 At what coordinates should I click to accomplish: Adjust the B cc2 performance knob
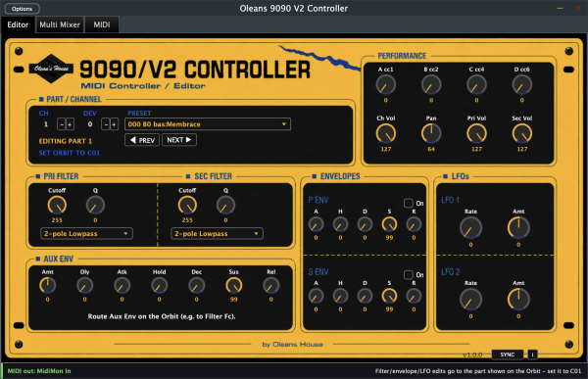click(431, 84)
